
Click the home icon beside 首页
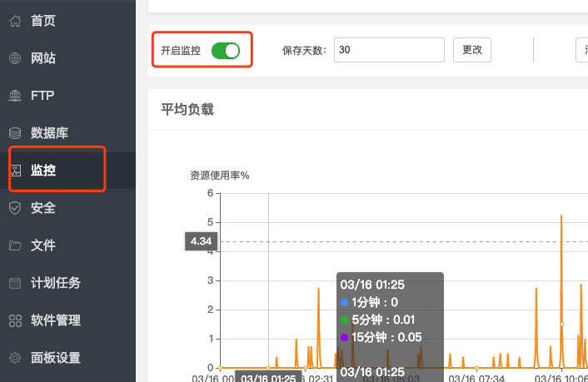click(x=15, y=21)
